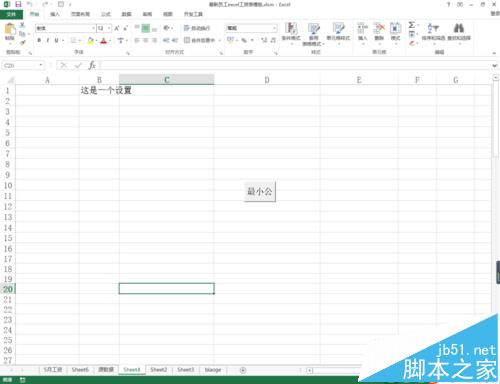
Task: Click the AutoSum sigma icon
Action: coord(412,25)
